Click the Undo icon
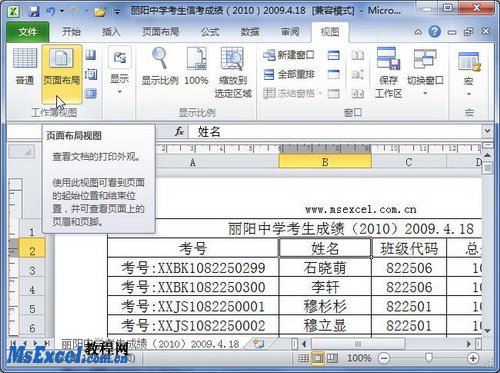The width and height of the screenshot is (500, 373). [50, 11]
